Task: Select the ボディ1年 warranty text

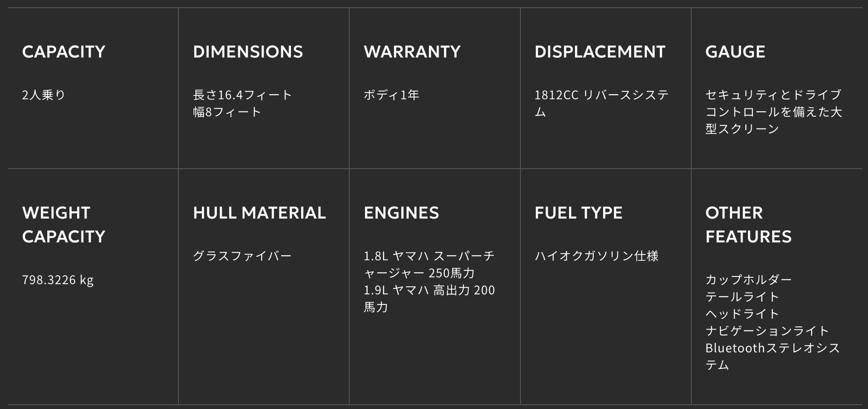Action: pos(391,95)
